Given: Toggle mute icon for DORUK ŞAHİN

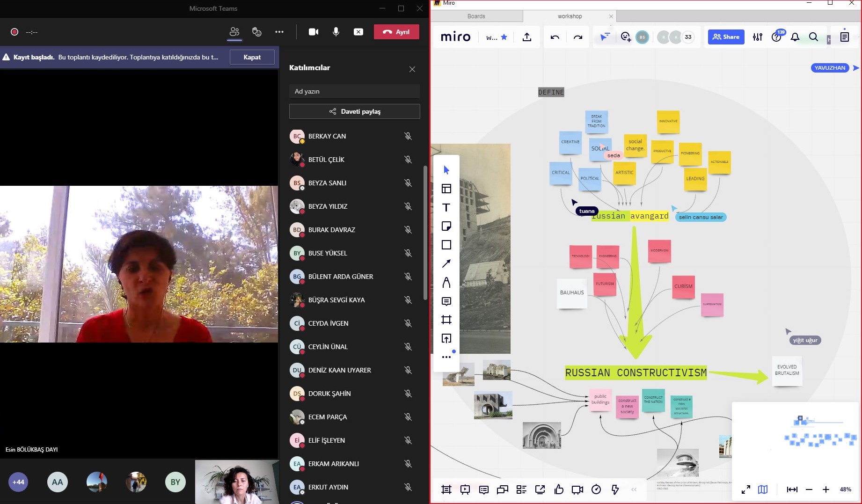Looking at the screenshot, I should coord(408,394).
